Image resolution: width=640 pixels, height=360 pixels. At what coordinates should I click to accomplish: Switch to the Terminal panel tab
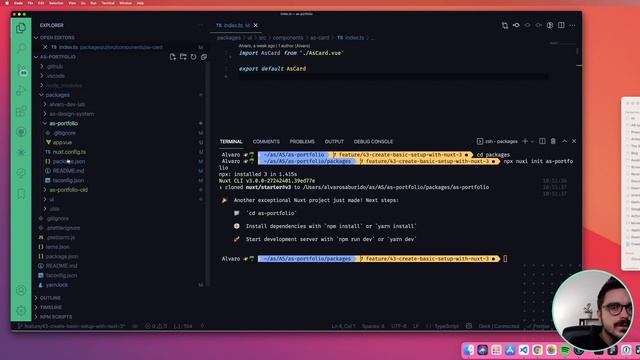[x=231, y=142]
